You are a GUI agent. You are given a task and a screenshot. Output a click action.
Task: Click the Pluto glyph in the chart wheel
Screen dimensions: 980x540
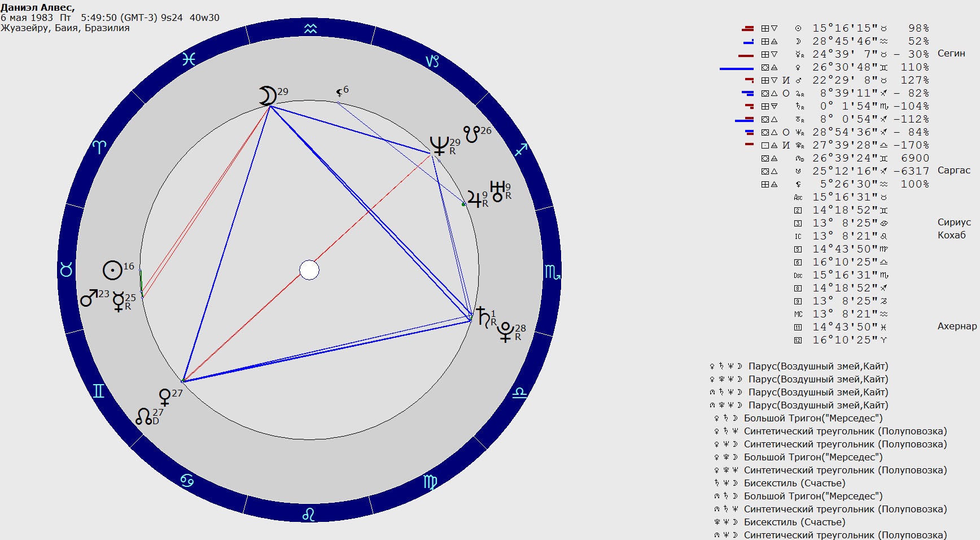point(505,332)
